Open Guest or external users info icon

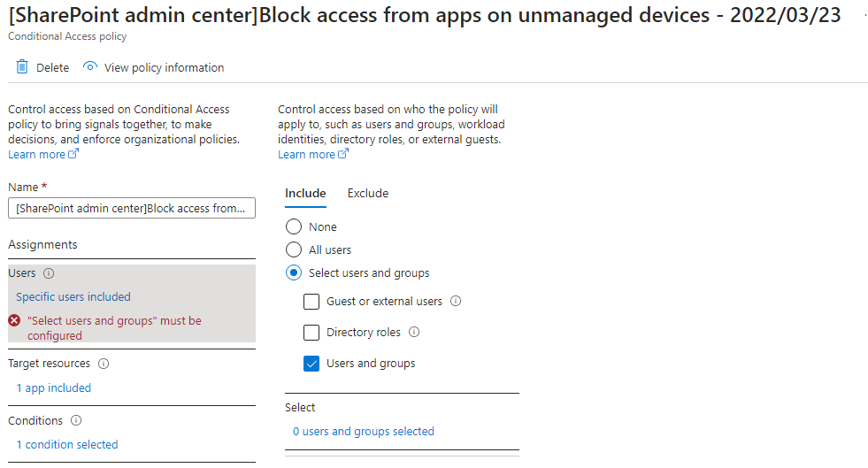pyautogui.click(x=456, y=301)
